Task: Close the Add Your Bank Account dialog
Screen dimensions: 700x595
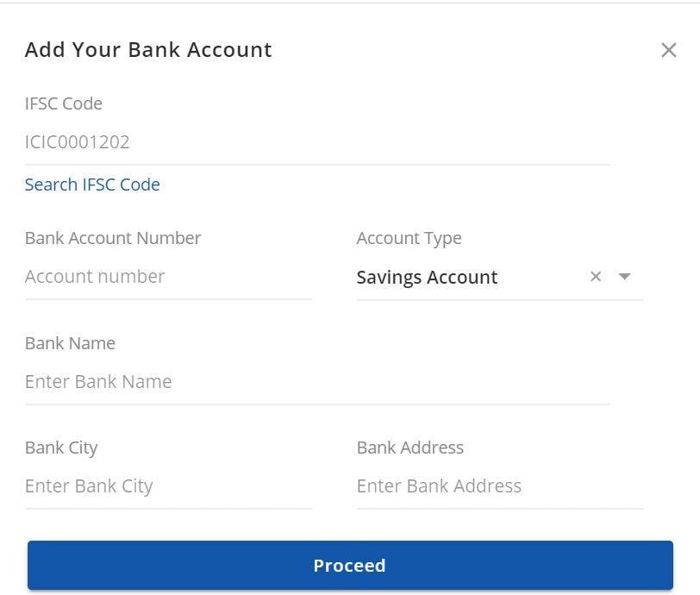Action: pos(668,50)
